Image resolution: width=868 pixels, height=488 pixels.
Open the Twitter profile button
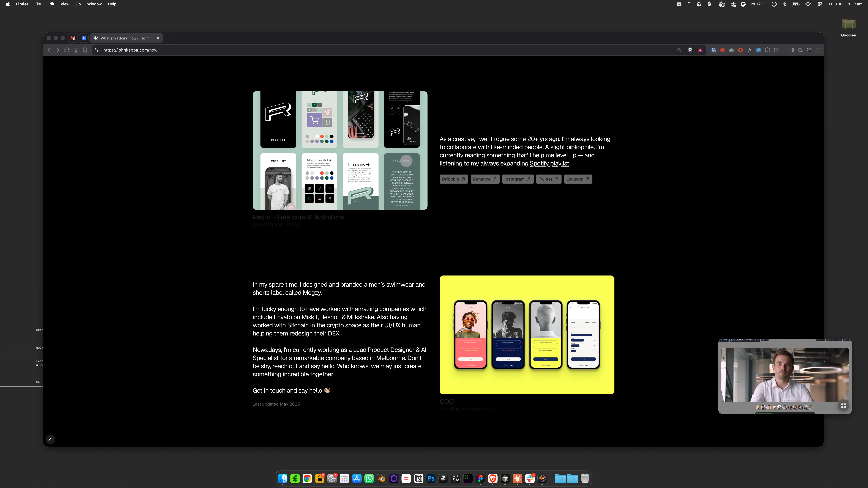click(x=549, y=179)
